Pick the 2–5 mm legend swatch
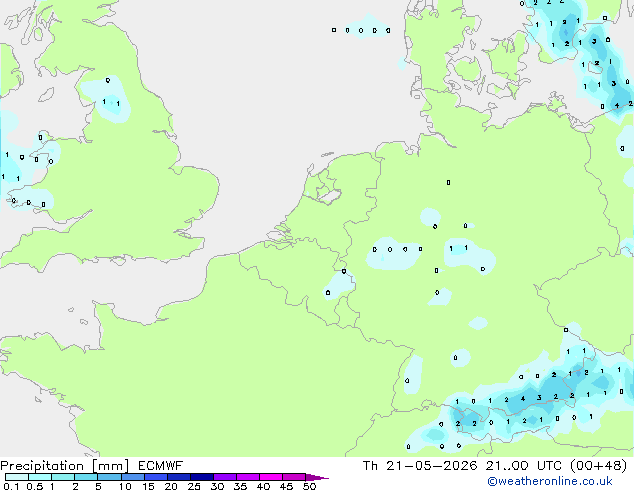The height and width of the screenshot is (490, 634). 86,477
